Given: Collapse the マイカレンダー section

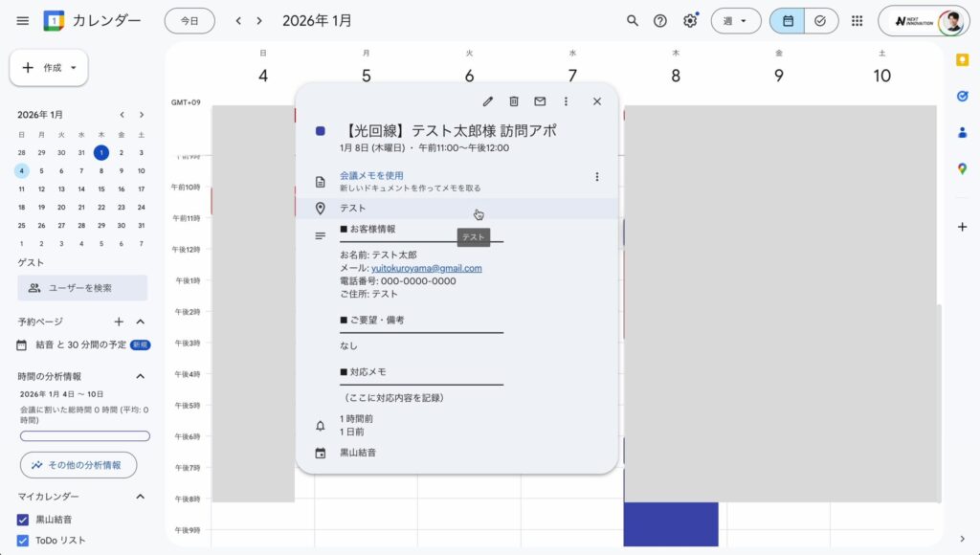Looking at the screenshot, I should click(x=141, y=497).
